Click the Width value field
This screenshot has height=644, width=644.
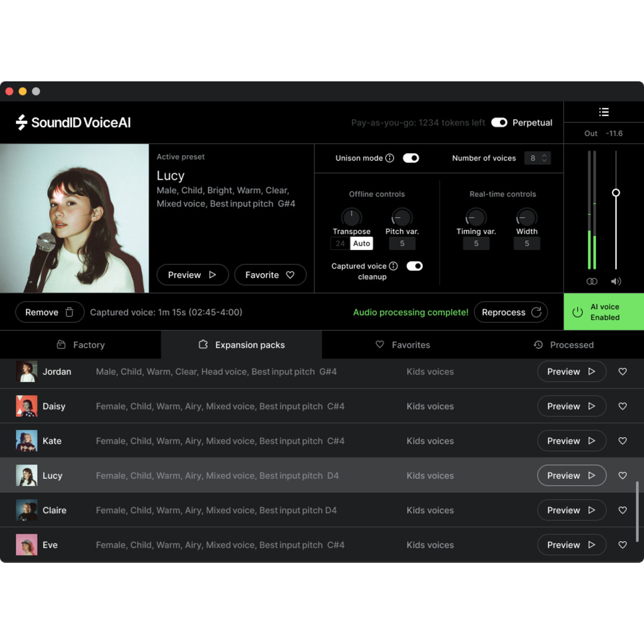pyautogui.click(x=526, y=243)
